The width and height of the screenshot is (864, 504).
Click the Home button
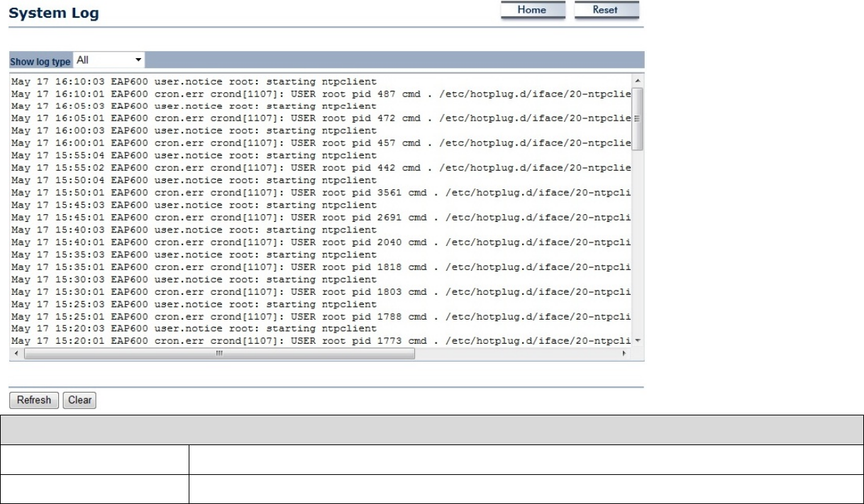click(x=533, y=11)
